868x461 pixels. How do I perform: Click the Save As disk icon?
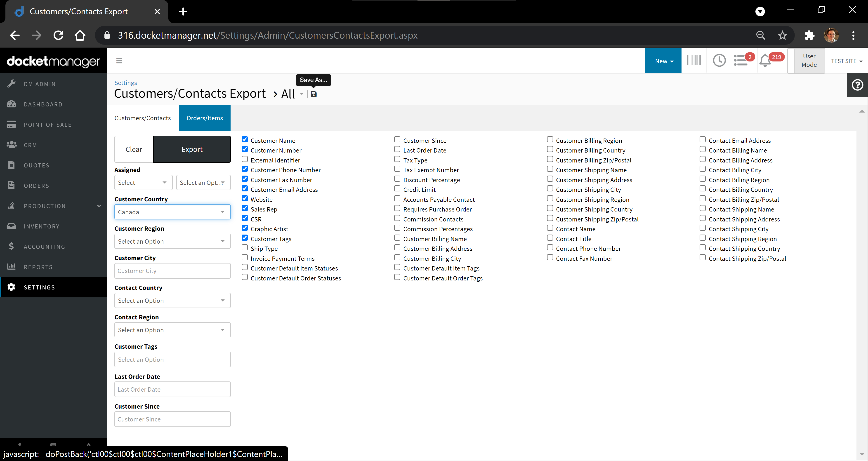[313, 94]
